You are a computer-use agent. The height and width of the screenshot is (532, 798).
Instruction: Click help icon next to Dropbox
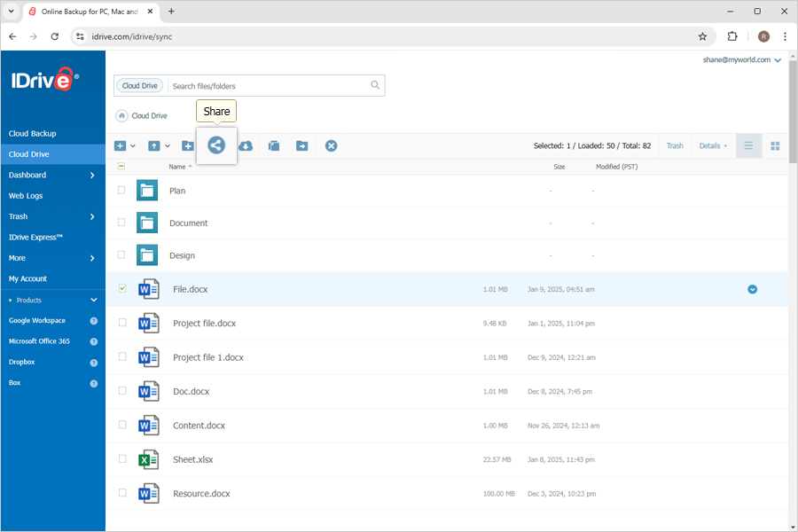click(x=94, y=363)
